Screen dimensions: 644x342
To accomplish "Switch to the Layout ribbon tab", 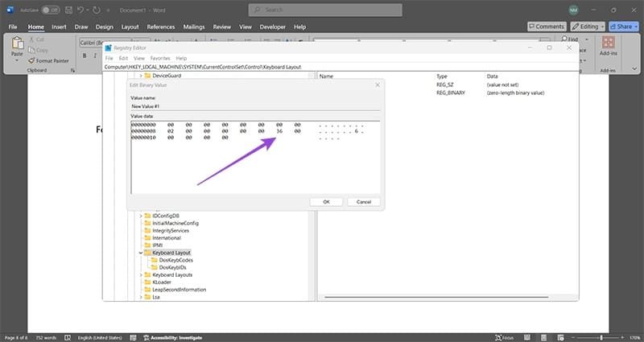I will 130,27.
